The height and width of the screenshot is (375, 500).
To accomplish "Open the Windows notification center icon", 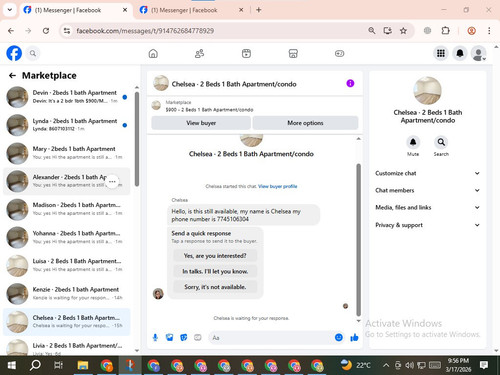I will pyautogui.click(x=484, y=365).
